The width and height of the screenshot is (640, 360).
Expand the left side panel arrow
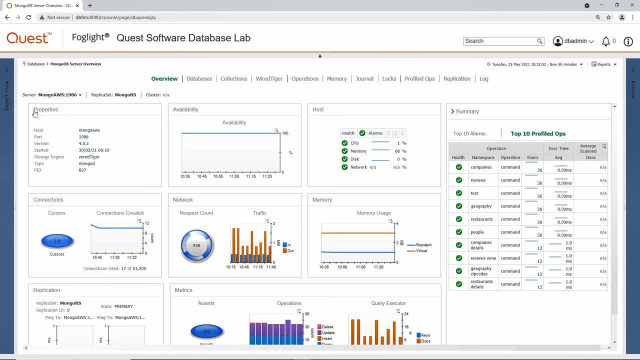point(7,70)
